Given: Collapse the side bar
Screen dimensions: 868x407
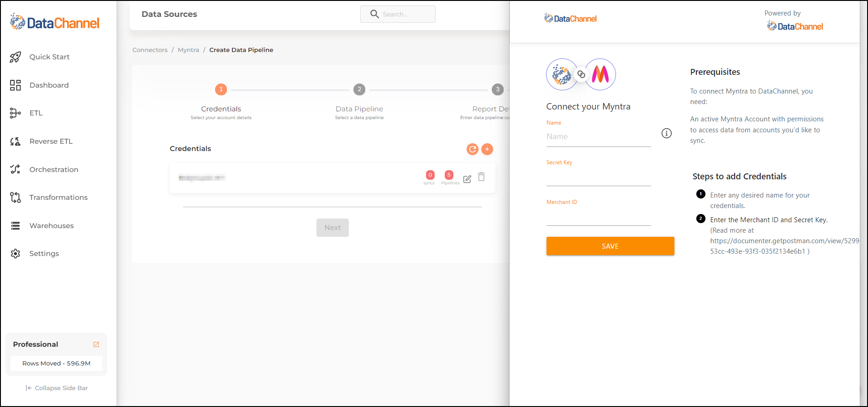Looking at the screenshot, I should 57,388.
